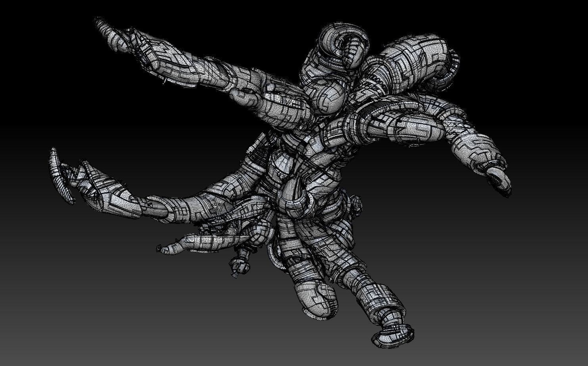The width and height of the screenshot is (588, 366).
Task: Pick the disc-shaped object at far left
Action: click(61, 175)
